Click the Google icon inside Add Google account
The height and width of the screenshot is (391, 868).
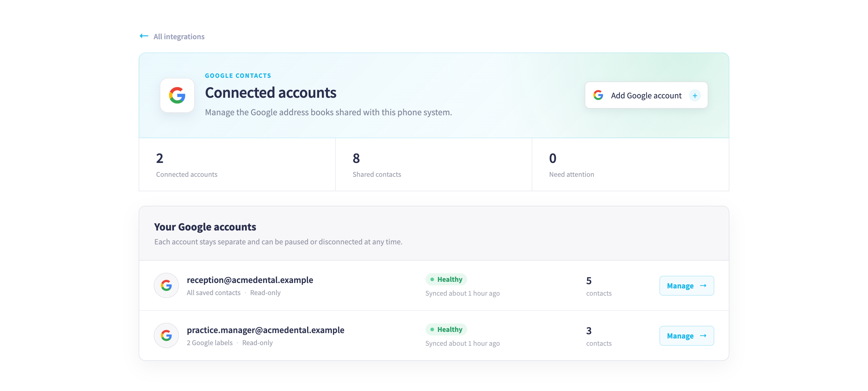(598, 95)
